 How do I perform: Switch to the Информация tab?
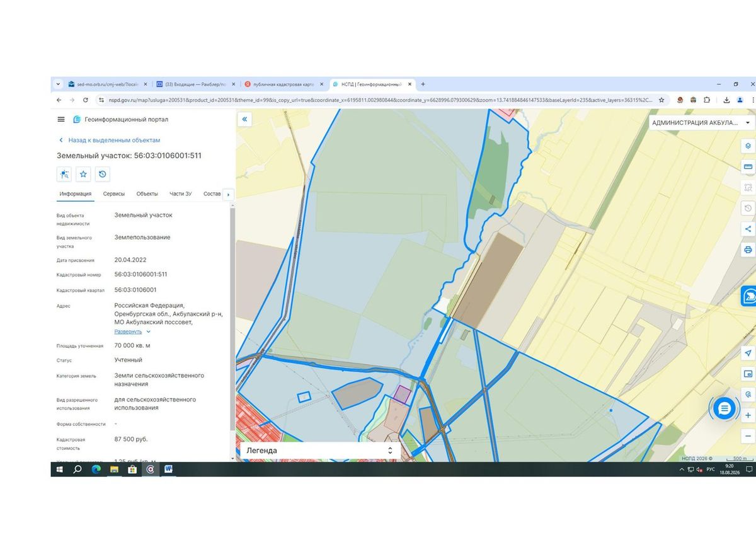76,193
